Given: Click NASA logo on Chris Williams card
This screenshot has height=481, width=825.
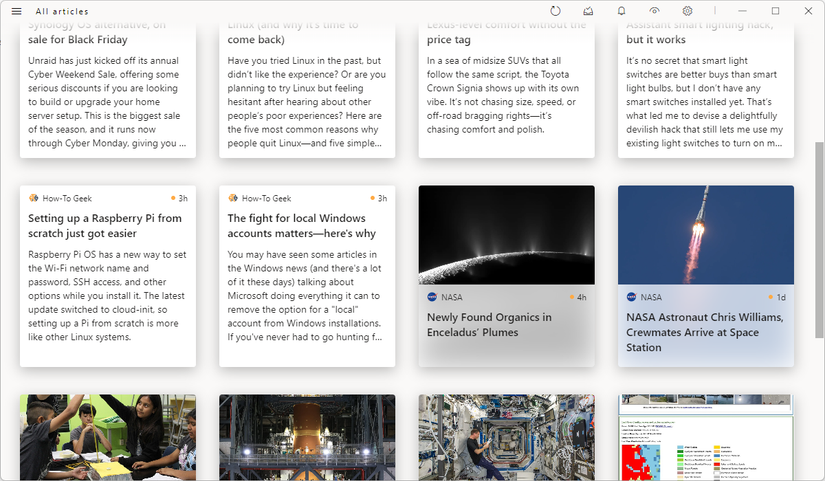Looking at the screenshot, I should 631,297.
